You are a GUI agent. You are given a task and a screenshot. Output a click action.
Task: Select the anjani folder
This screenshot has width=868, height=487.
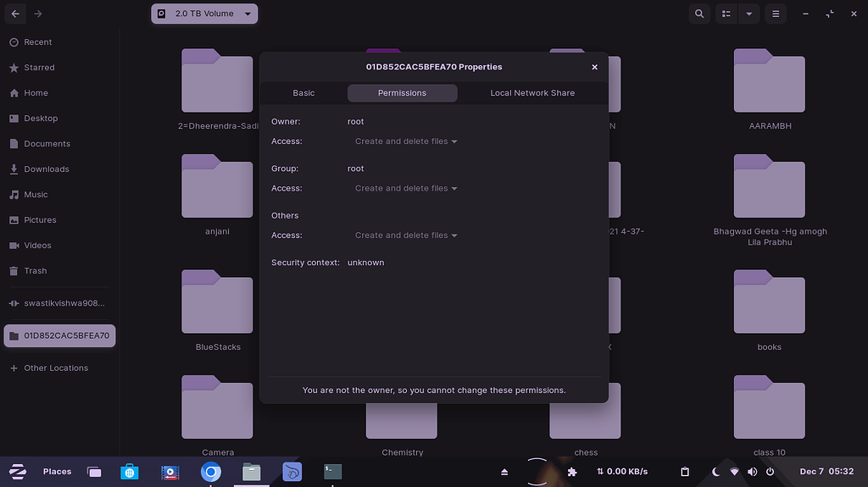click(217, 186)
